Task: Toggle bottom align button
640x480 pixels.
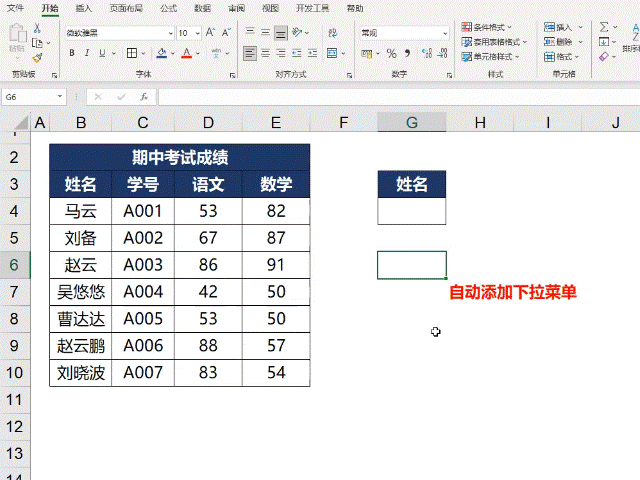Action: [x=281, y=33]
